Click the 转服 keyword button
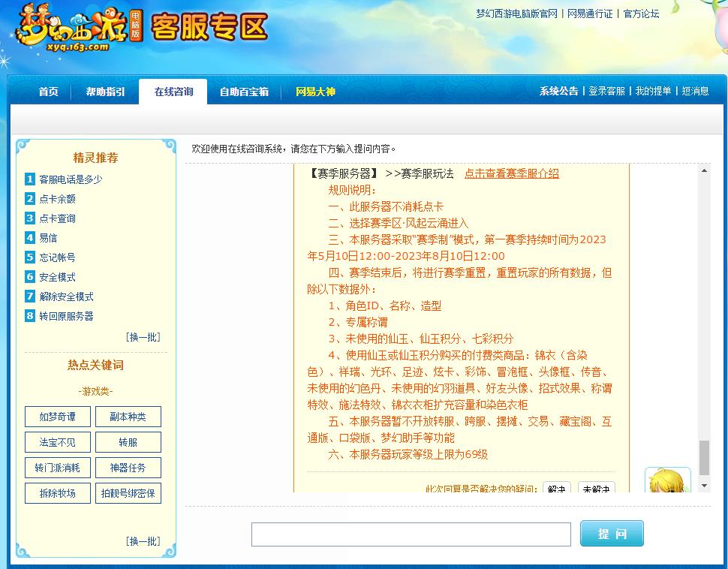728x569 pixels. [128, 442]
